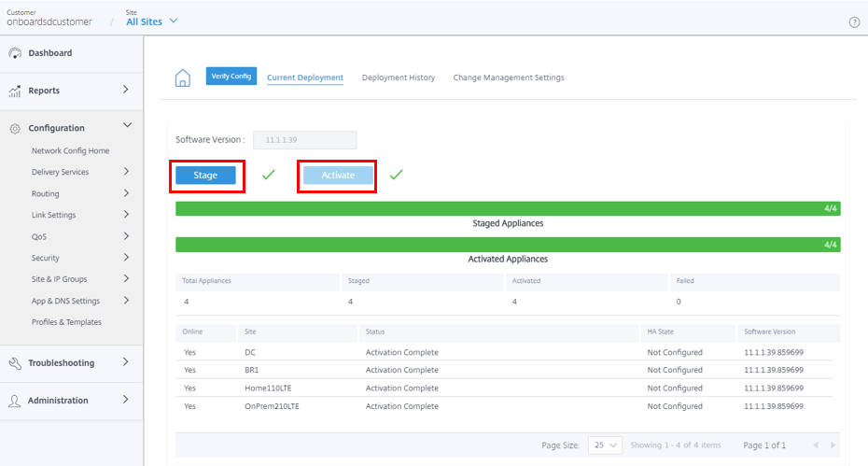Click the Verify Config button
The width and height of the screenshot is (868, 466).
coord(231,76)
